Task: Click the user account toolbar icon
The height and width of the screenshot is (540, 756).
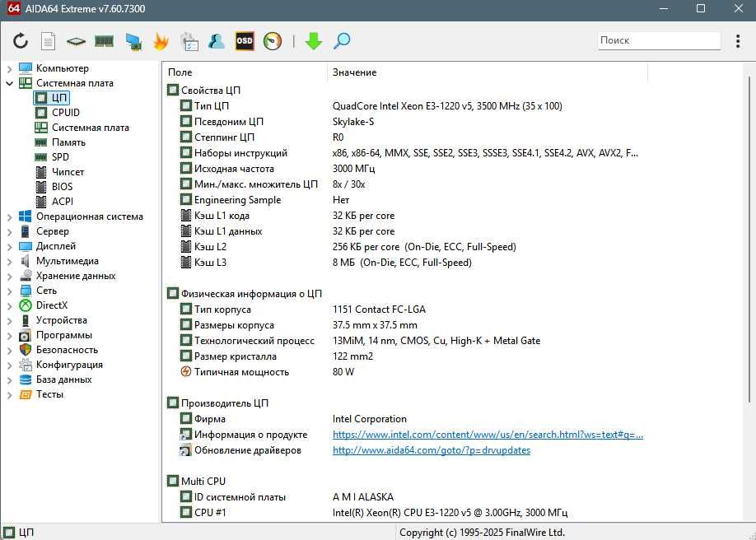Action: click(217, 41)
